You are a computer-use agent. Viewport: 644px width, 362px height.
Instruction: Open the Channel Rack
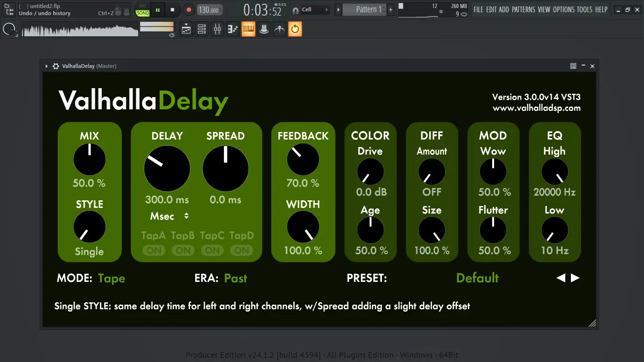coord(202,29)
